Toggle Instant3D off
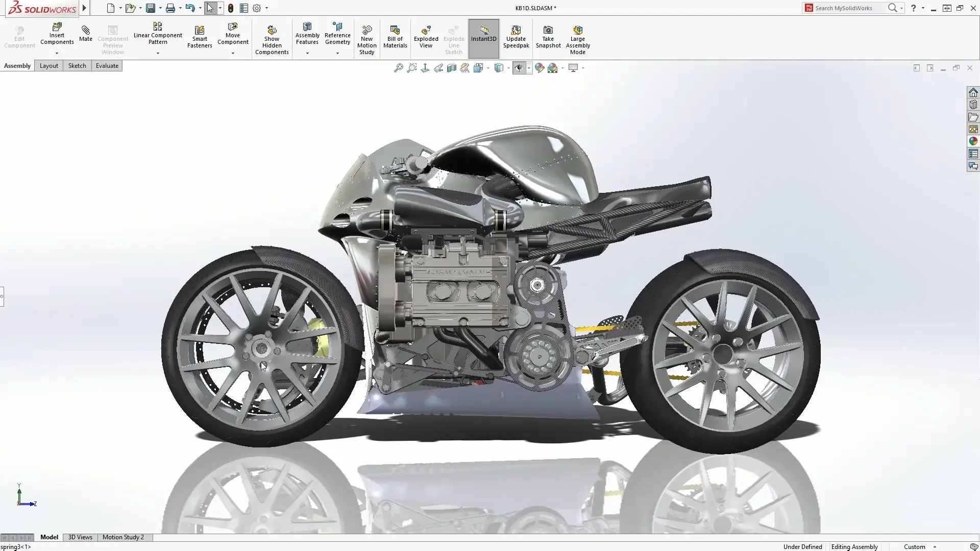 tap(483, 38)
